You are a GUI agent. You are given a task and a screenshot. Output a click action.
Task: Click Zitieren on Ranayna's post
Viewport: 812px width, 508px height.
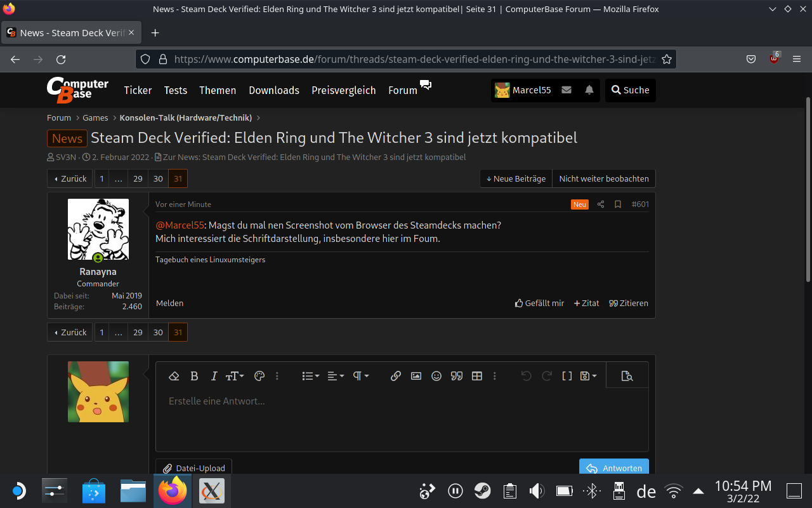(x=629, y=303)
